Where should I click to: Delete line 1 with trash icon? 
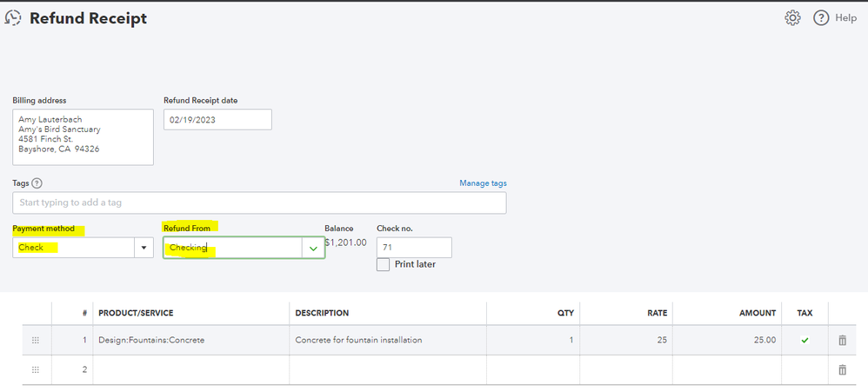(x=842, y=341)
